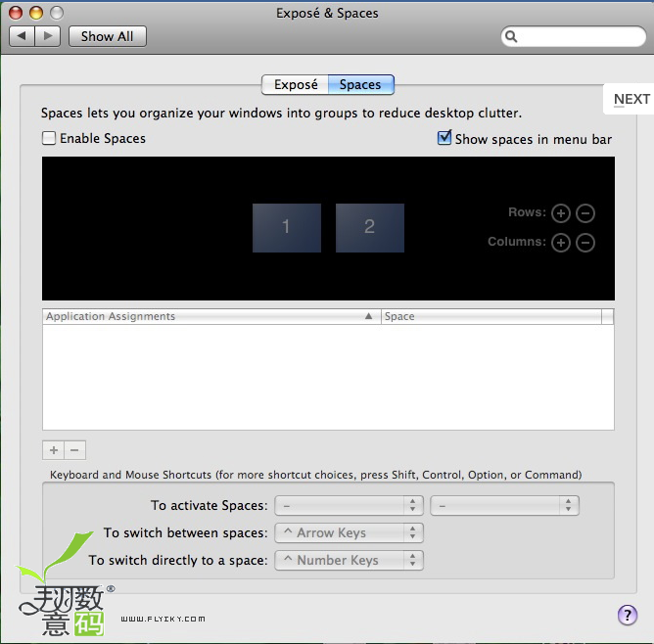Add an application assignment with plus button
This screenshot has width=654, height=644.
tap(54, 450)
